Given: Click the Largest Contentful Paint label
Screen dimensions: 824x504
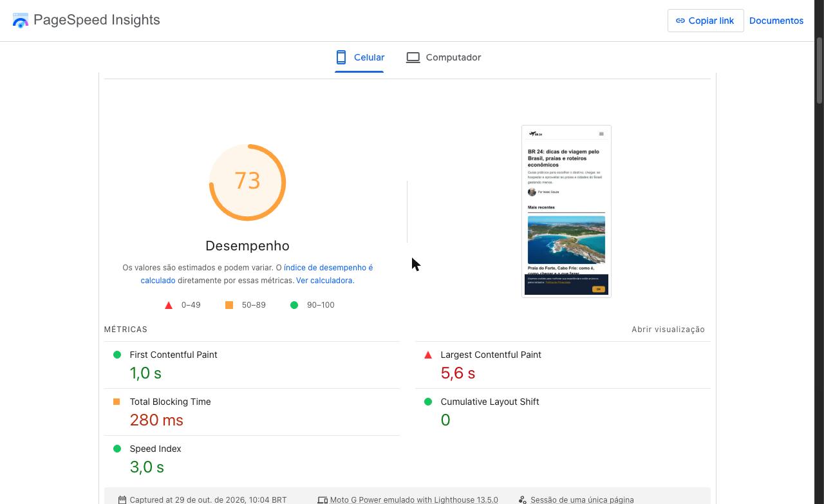Looking at the screenshot, I should click(491, 355).
